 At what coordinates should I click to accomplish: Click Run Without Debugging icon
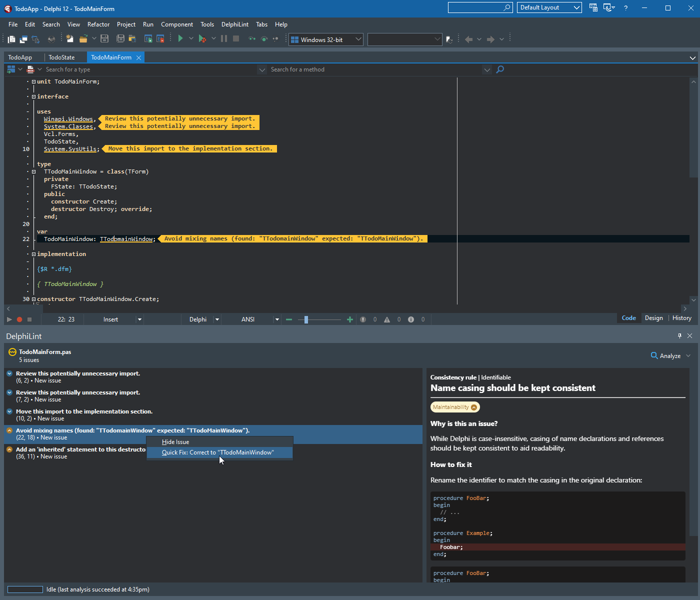[x=202, y=38]
